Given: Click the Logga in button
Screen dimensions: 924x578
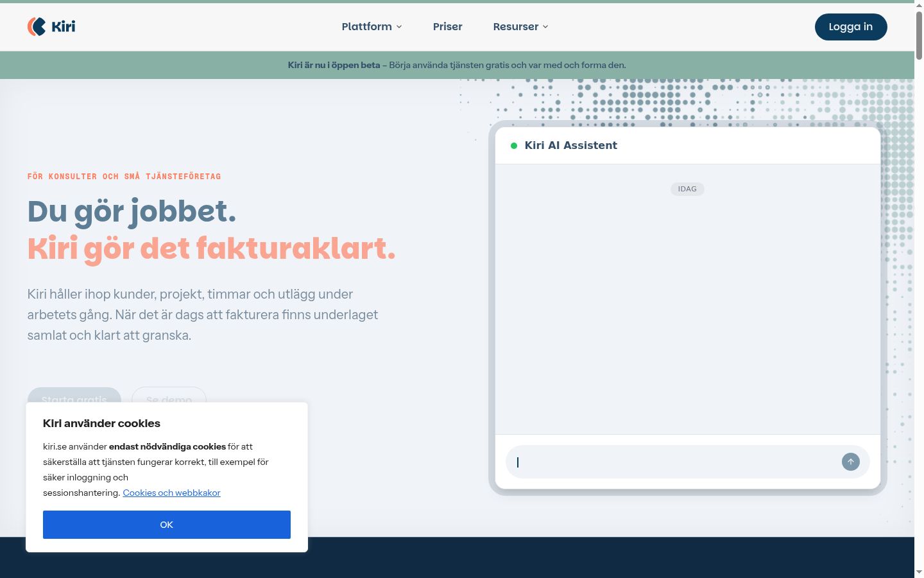Looking at the screenshot, I should (x=851, y=27).
